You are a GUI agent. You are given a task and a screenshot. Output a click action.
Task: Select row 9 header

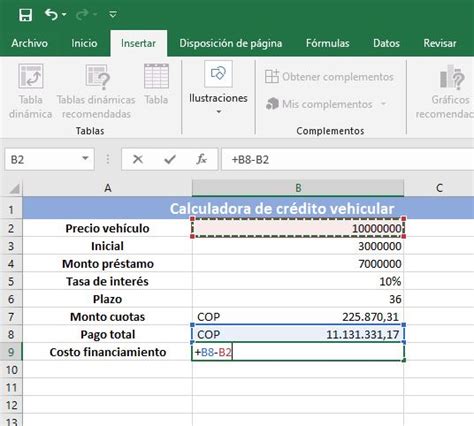pos(11,352)
